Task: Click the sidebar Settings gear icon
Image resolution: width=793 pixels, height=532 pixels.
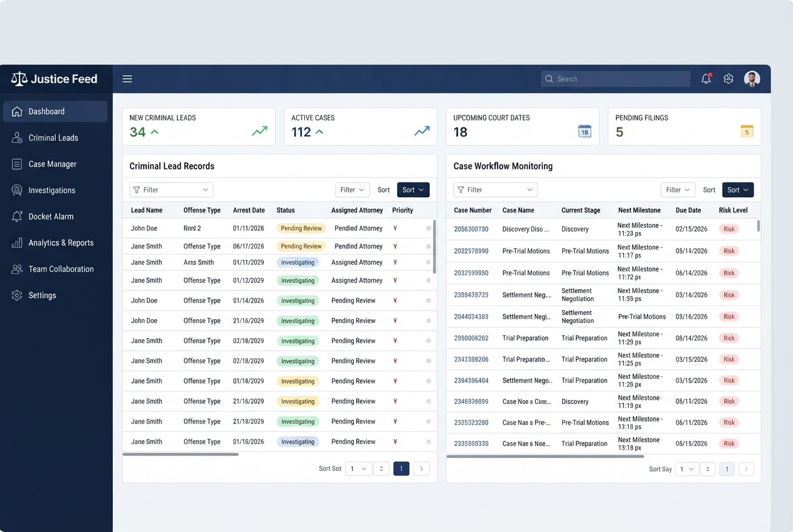Action: click(x=17, y=295)
